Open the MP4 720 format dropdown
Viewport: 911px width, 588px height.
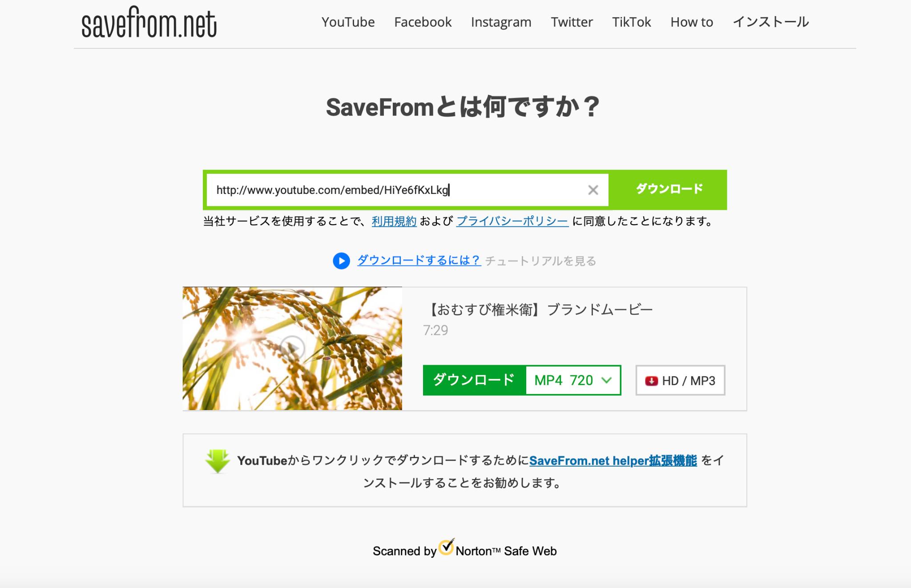click(573, 380)
